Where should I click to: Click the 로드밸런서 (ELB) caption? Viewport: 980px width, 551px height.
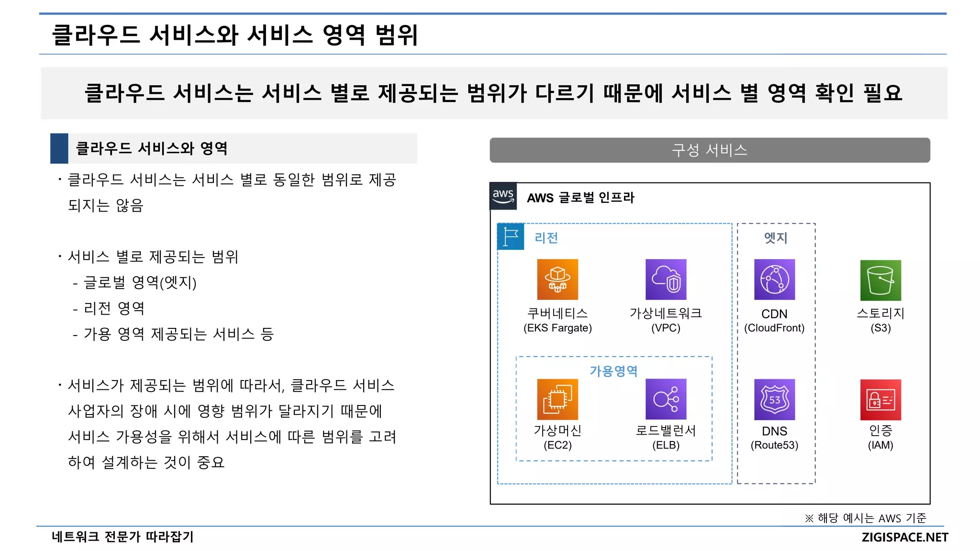pos(666,438)
